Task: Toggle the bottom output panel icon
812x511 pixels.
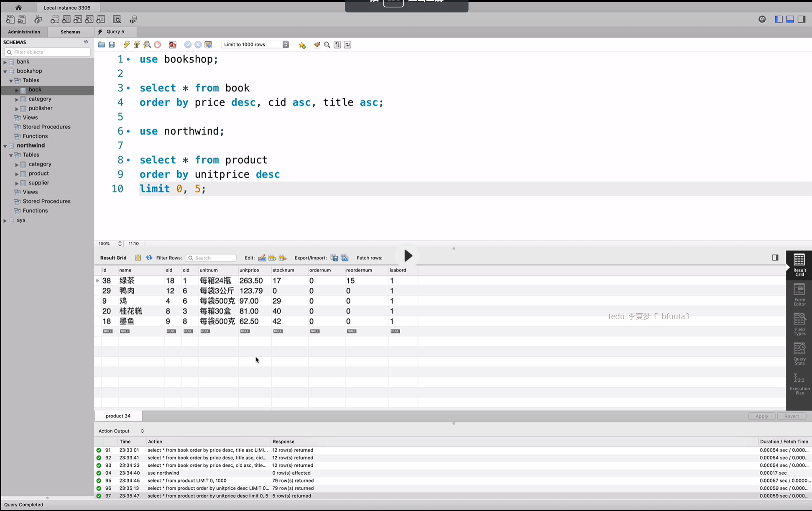Action: pos(790,19)
